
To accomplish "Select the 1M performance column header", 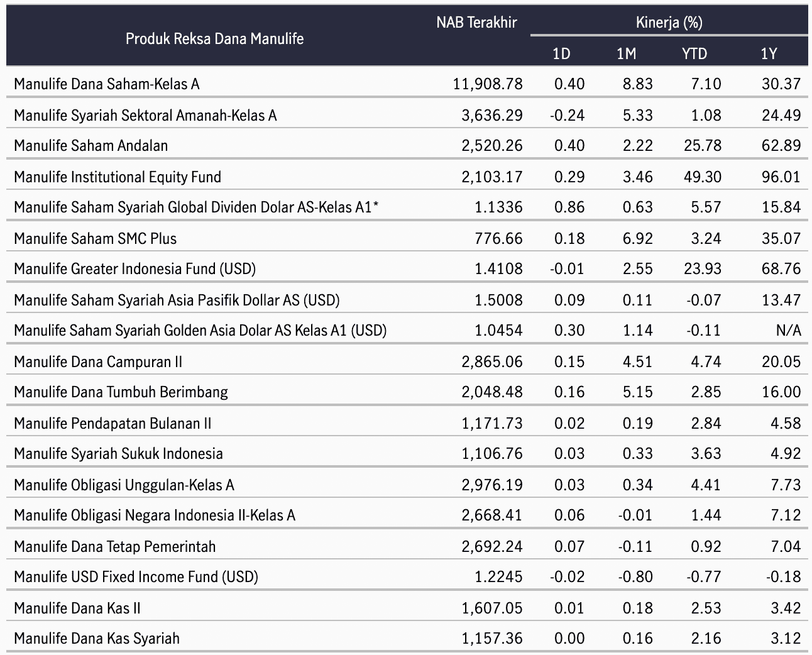I will (626, 54).
